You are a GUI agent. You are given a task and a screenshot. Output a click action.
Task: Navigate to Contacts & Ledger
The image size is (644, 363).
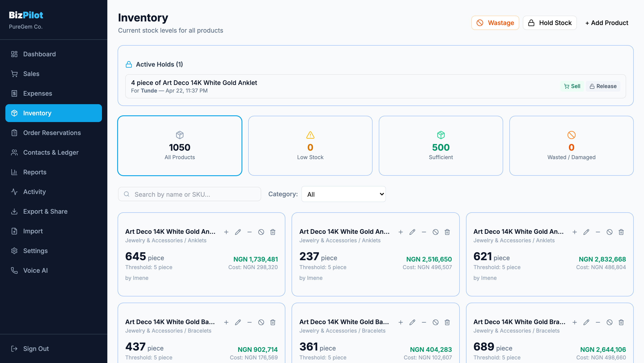pos(53,152)
